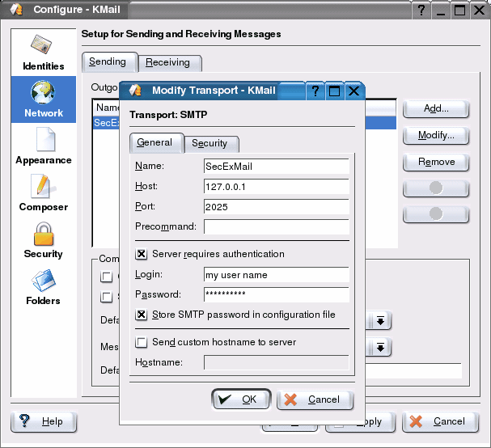Open the Identities section icon
This screenshot has width=491, height=448.
[x=41, y=44]
